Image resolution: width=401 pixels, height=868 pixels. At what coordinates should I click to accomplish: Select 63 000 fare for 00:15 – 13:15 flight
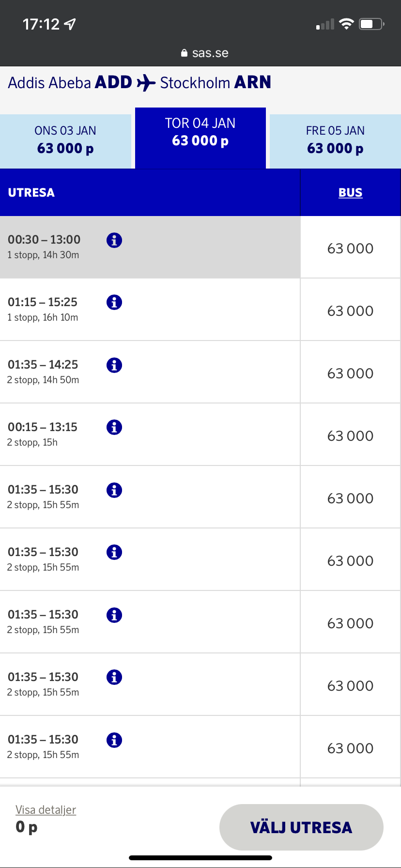click(x=350, y=435)
